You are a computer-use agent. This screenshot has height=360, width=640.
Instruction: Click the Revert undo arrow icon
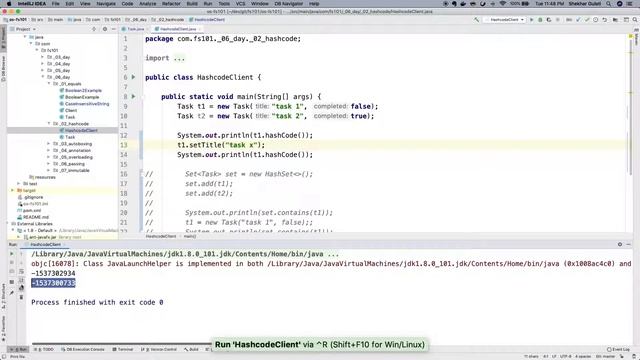pyautogui.click(x=604, y=20)
